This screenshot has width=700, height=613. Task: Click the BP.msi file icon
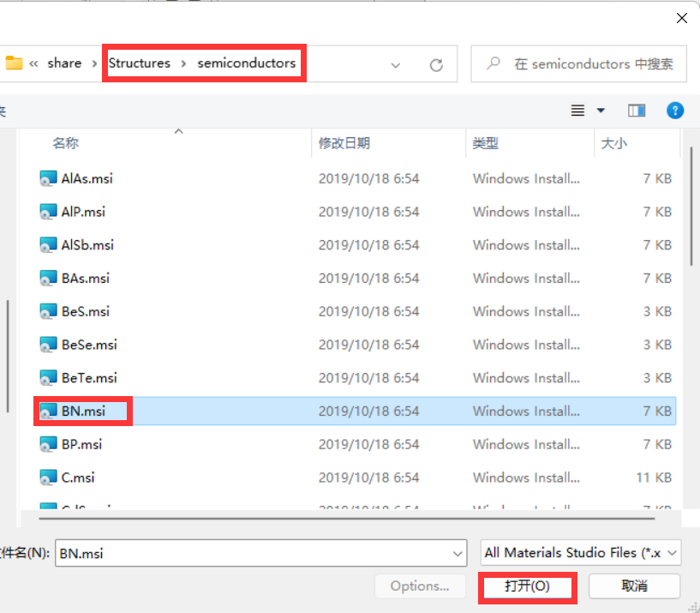tap(48, 444)
